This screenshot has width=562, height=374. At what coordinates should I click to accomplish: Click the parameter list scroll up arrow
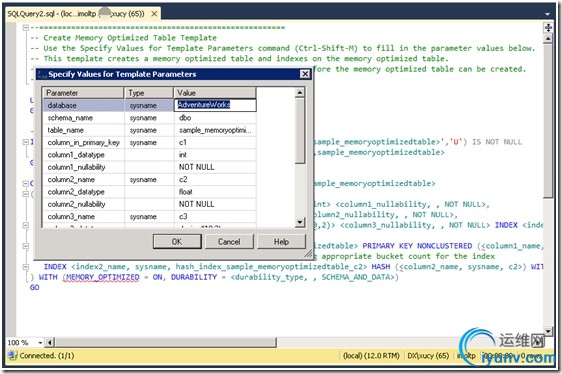coord(300,93)
